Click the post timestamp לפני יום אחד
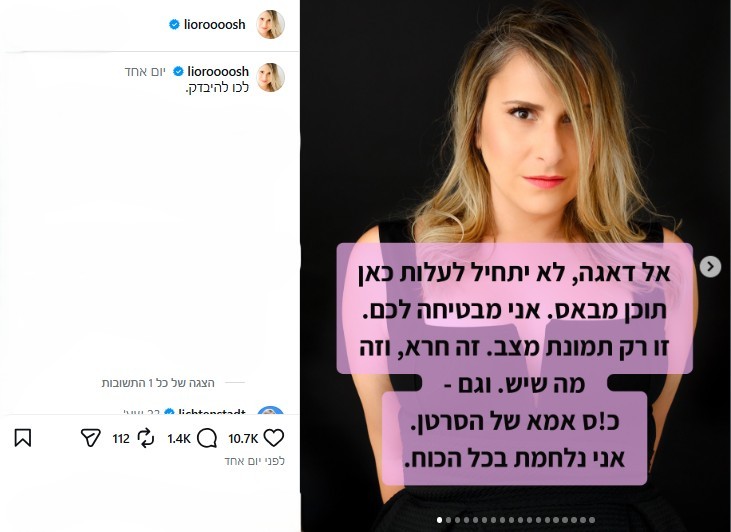This screenshot has height=532, width=731. pos(255,461)
